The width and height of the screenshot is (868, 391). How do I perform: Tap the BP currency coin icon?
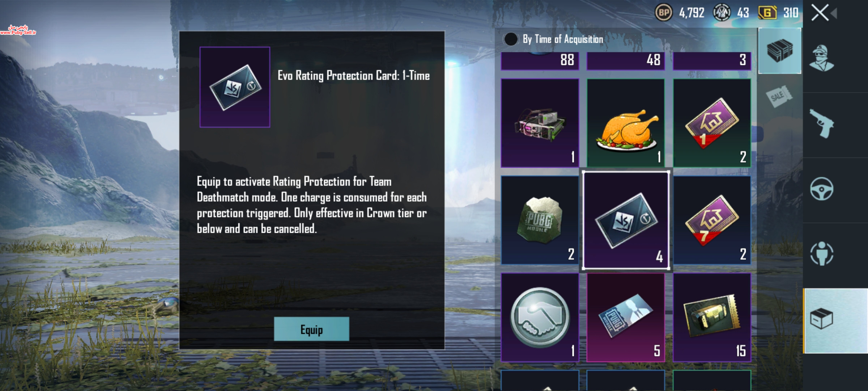[664, 13]
